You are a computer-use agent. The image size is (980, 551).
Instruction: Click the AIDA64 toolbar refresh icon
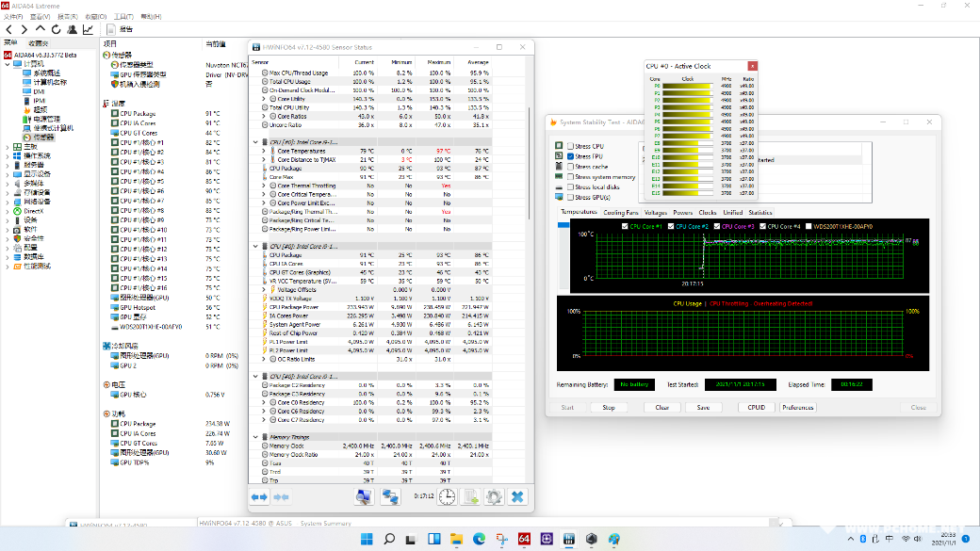pos(56,29)
